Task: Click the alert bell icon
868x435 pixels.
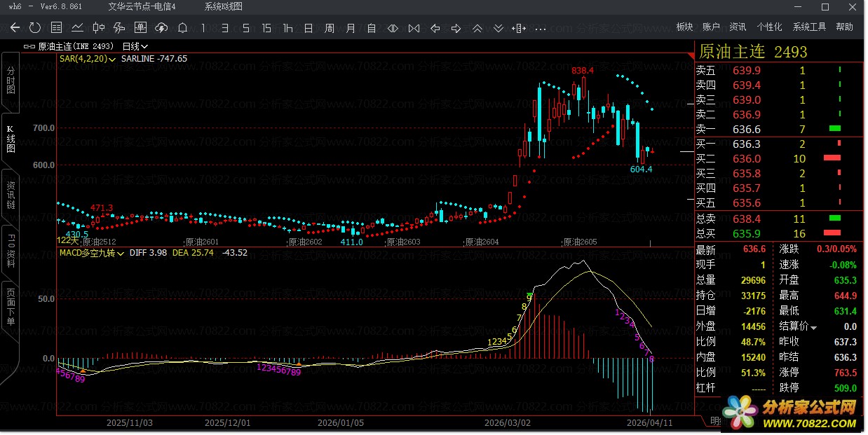Action: pyautogui.click(x=182, y=28)
